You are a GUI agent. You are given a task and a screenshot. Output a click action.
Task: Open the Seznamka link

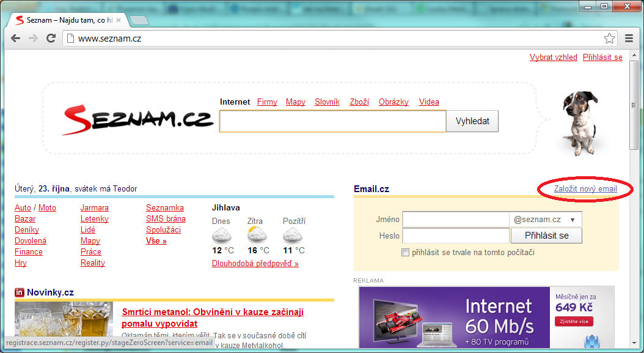click(165, 208)
